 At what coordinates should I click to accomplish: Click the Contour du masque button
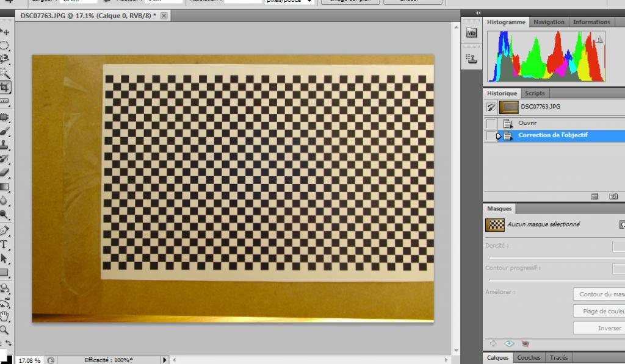point(599,294)
